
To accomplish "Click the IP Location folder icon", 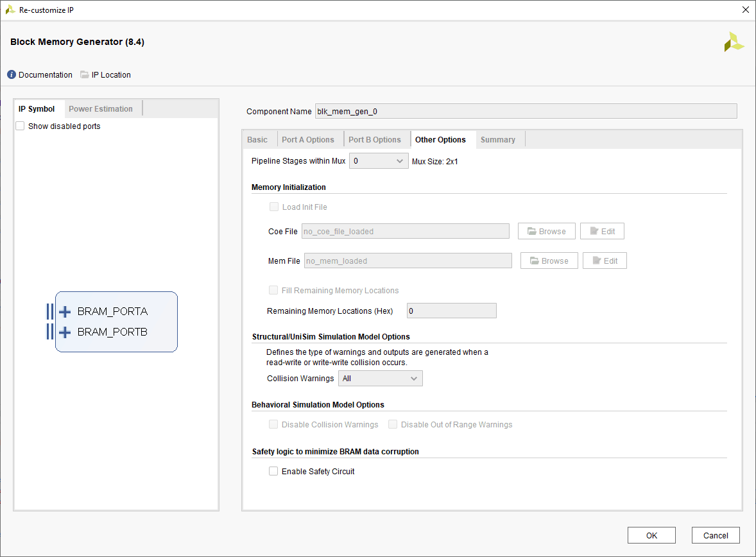I will pyautogui.click(x=85, y=75).
